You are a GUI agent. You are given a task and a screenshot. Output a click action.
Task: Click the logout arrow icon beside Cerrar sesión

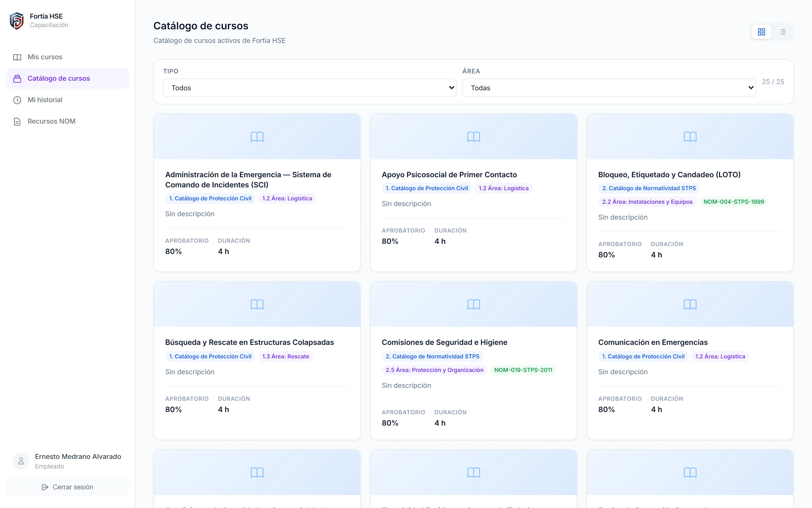pos(45,487)
